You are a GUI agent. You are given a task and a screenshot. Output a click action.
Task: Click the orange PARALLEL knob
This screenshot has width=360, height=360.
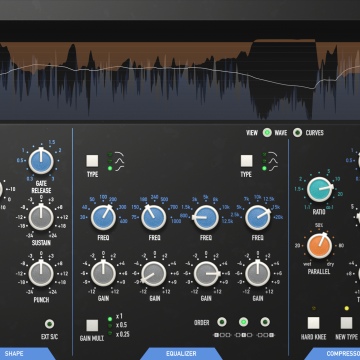(x=319, y=246)
